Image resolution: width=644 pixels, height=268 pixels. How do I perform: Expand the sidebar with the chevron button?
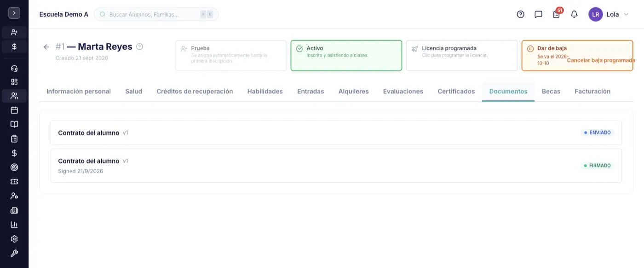[14, 13]
